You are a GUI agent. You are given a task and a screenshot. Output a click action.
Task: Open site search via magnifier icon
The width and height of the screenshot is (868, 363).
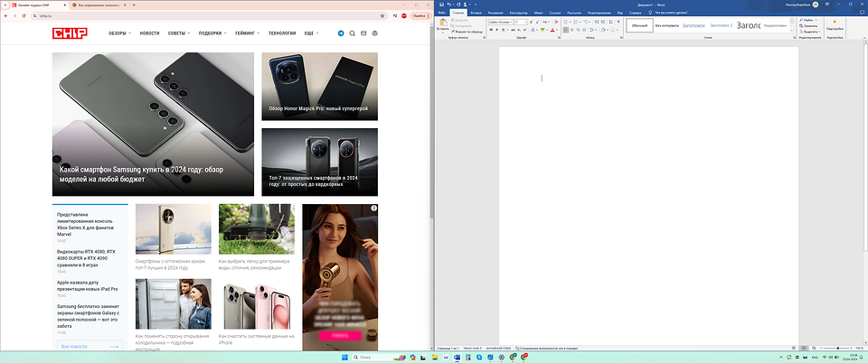(x=352, y=33)
